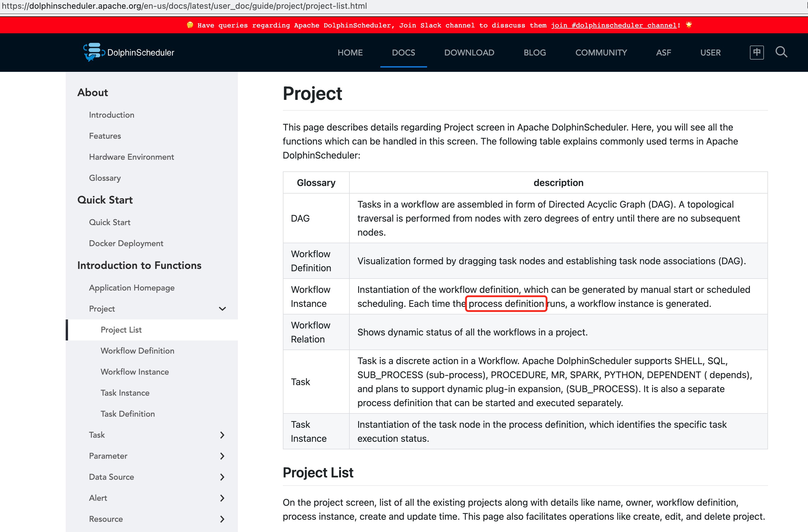Expand the Parameter sidebar section chevron

click(222, 456)
